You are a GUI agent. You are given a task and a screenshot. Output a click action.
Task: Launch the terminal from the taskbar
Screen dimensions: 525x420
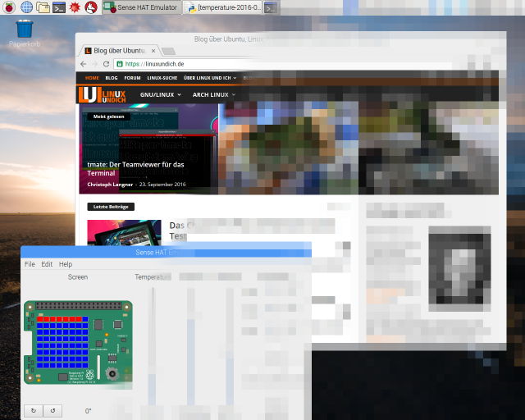[59, 7]
